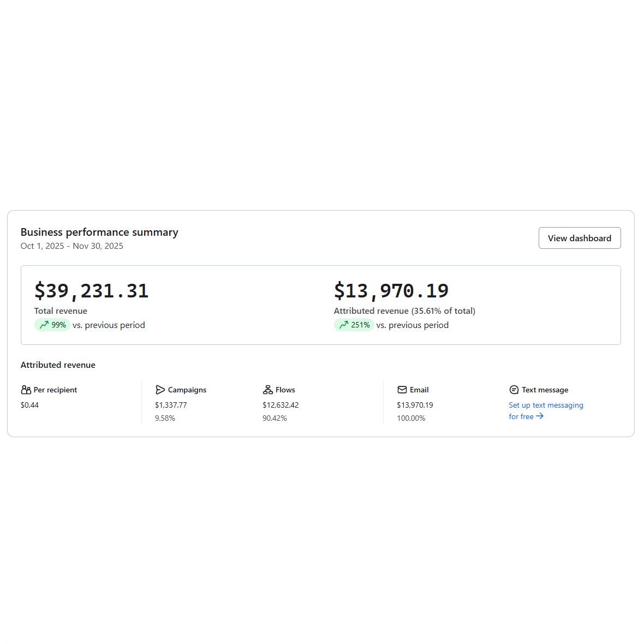Viewport: 644px width, 644px height.
Task: Click the Email label
Action: (419, 390)
